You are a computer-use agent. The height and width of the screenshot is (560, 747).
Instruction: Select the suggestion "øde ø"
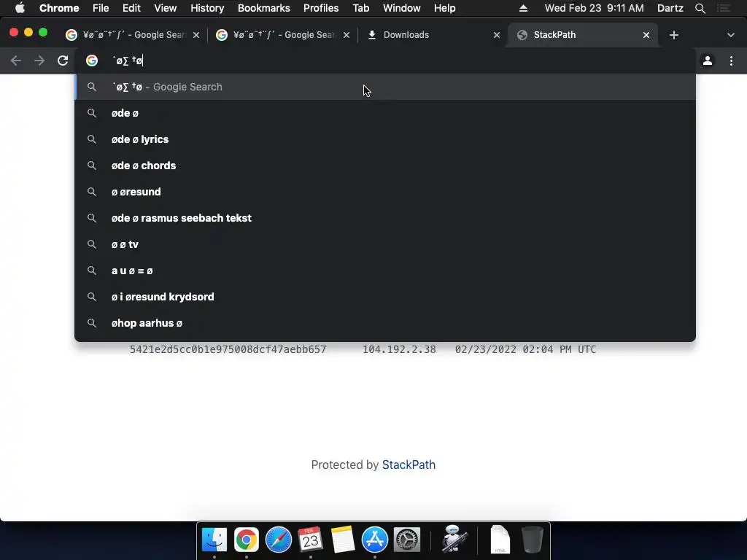click(x=385, y=113)
